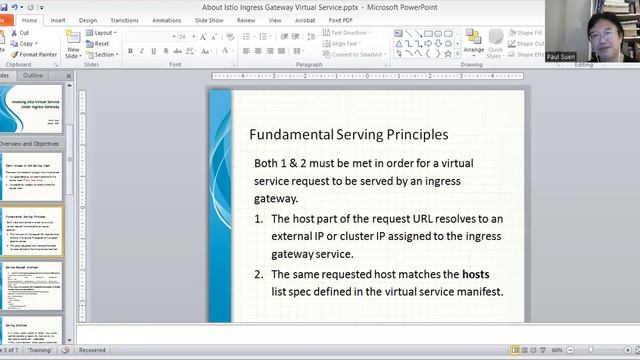Increase font size with Grow Font

pos(203,37)
